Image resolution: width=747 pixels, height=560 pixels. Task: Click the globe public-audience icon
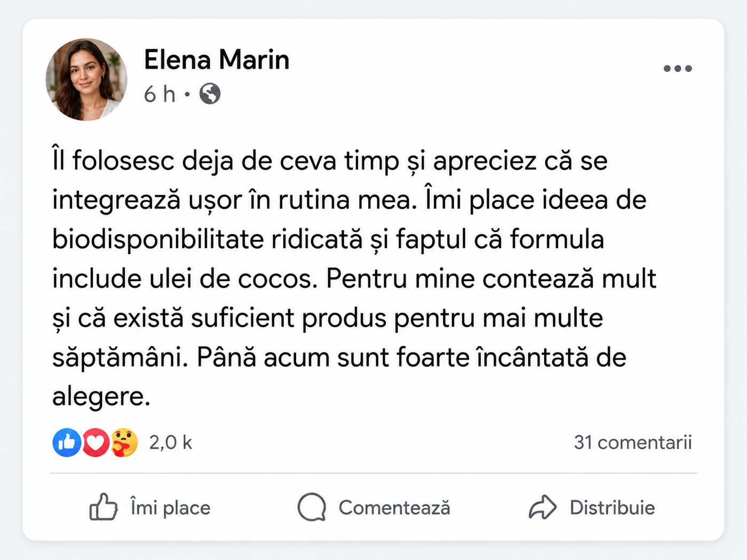pos(210,94)
